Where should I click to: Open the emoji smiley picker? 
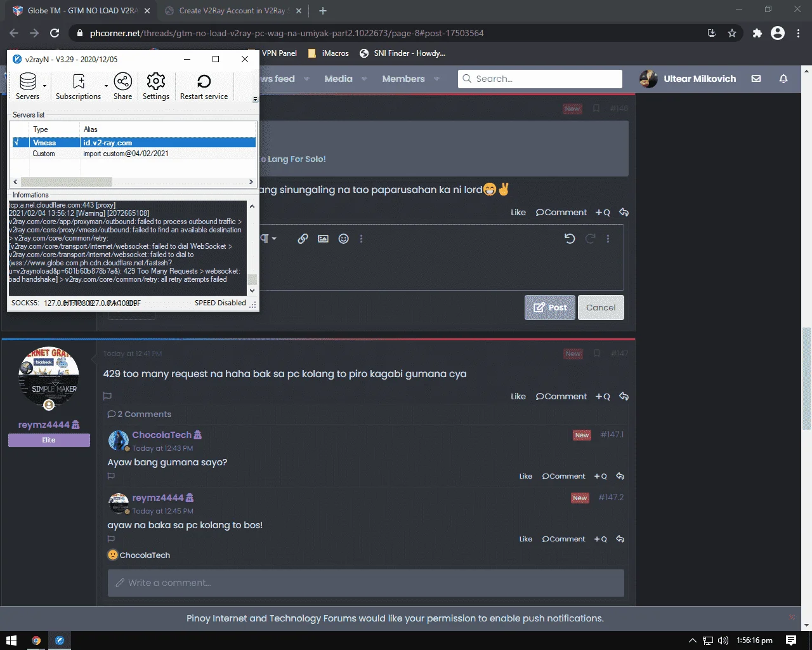(x=343, y=239)
